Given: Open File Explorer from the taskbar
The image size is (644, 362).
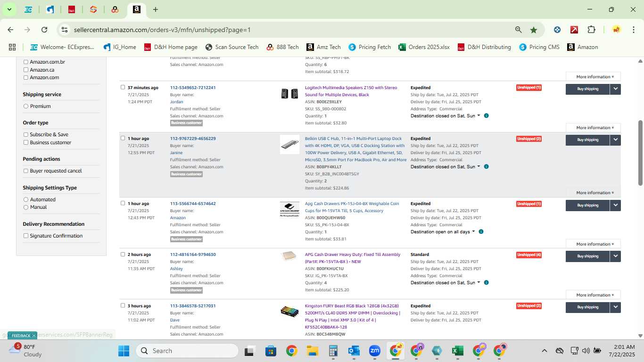Looking at the screenshot, I should tap(312, 351).
